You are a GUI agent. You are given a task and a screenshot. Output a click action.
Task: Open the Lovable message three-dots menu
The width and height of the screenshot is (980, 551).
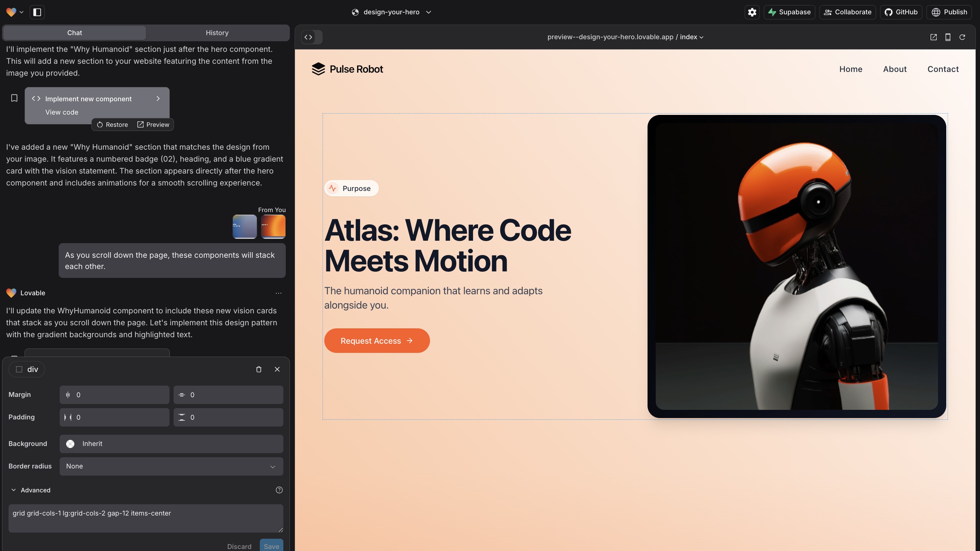click(x=279, y=293)
